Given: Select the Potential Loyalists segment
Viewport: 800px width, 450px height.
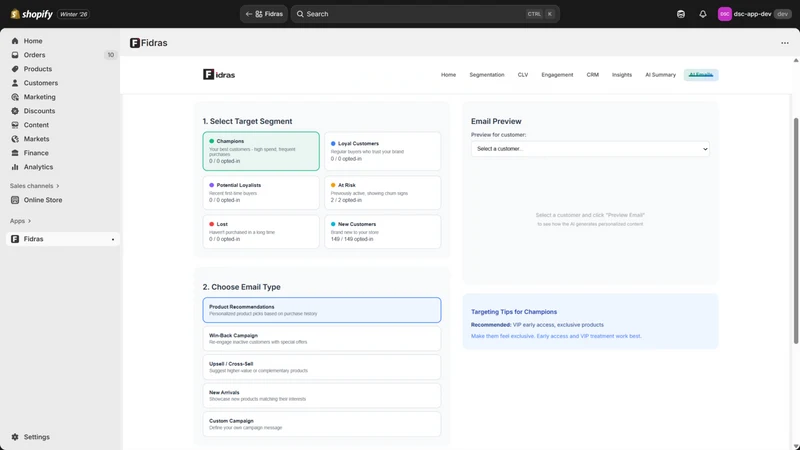Looking at the screenshot, I should tap(261, 192).
